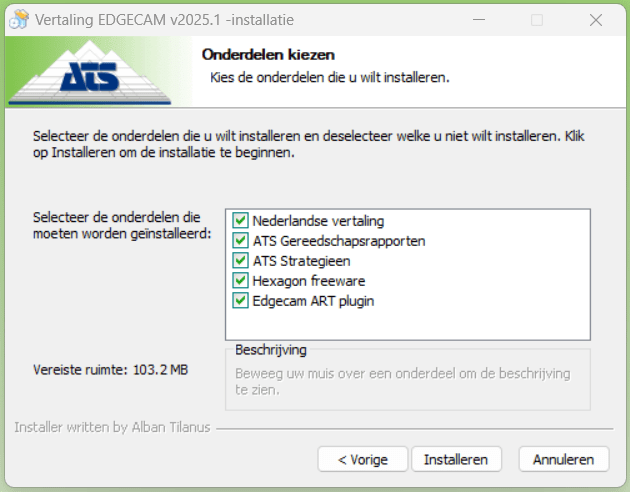The height and width of the screenshot is (492, 630).
Task: Cancel setup with the Annuleren button
Action: 564,459
